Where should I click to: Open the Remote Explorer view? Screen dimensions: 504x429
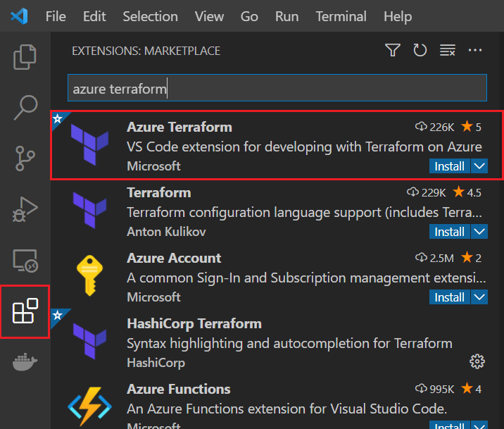tap(25, 261)
